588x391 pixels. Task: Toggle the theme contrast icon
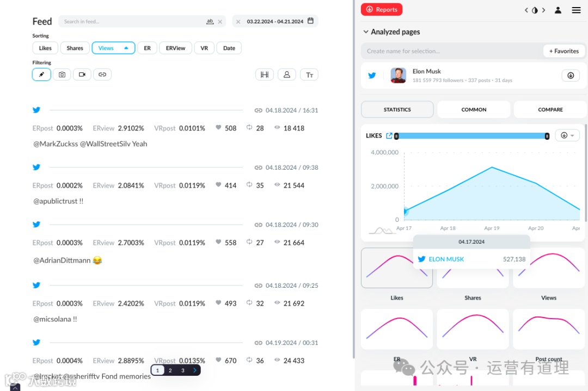535,10
